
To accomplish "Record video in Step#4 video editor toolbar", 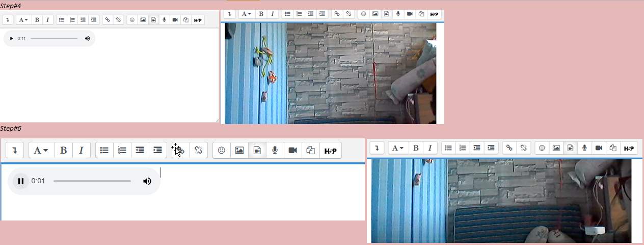I will [410, 14].
